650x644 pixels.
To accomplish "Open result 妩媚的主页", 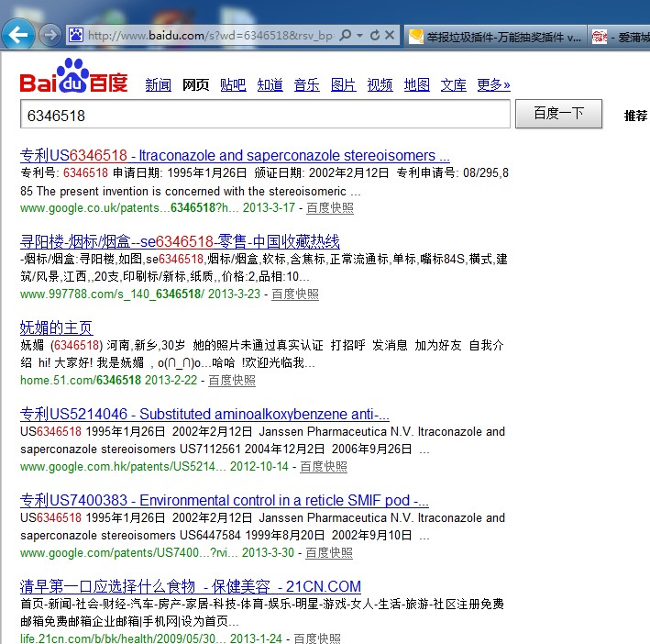I will (56, 328).
